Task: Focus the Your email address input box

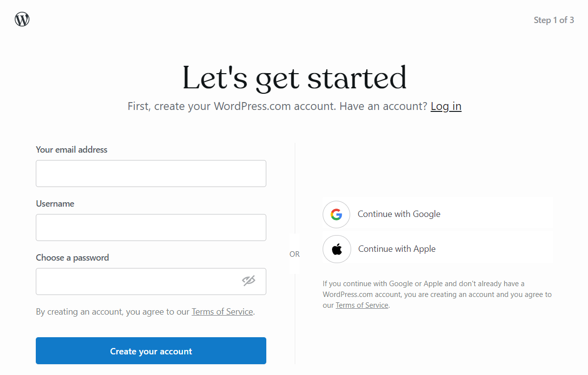Action: pos(151,173)
